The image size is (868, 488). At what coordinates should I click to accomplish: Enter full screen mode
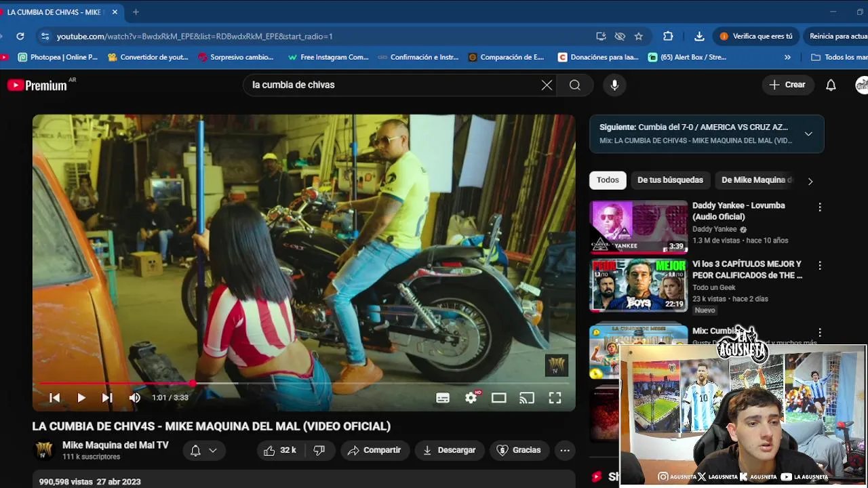(x=555, y=398)
